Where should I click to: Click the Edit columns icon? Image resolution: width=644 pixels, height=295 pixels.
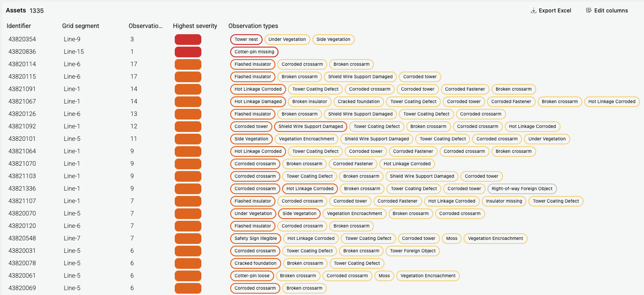pyautogui.click(x=589, y=11)
